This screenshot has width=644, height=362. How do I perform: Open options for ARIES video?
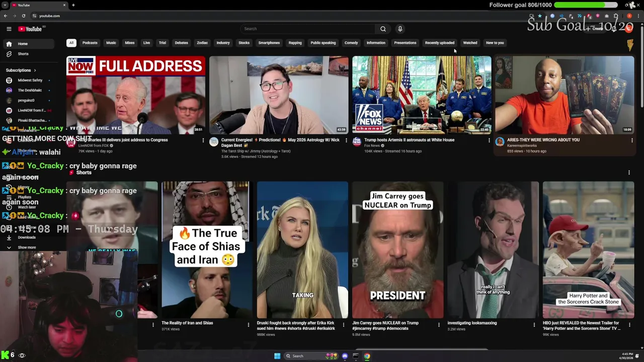[x=632, y=140]
